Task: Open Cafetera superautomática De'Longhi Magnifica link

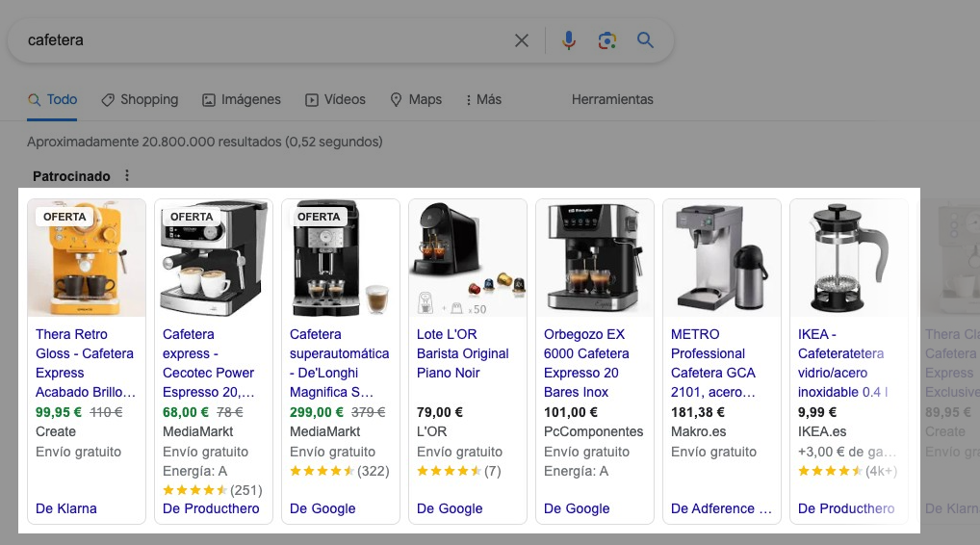Action: (x=340, y=363)
